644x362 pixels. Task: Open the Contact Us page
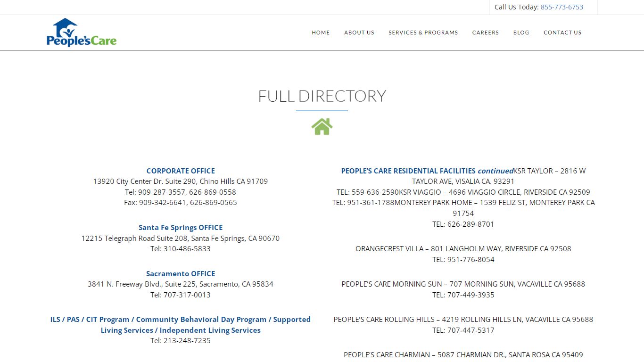[562, 33]
